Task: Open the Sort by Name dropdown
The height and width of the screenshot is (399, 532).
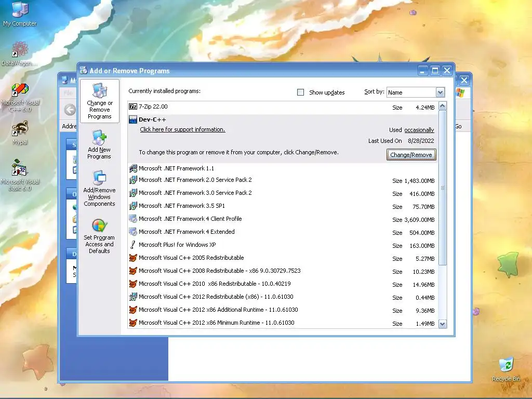Action: point(440,92)
